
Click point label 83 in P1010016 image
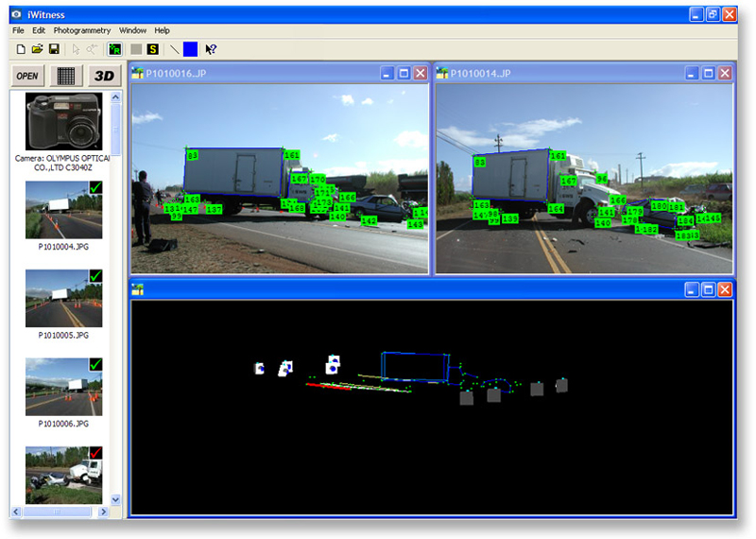(x=193, y=155)
